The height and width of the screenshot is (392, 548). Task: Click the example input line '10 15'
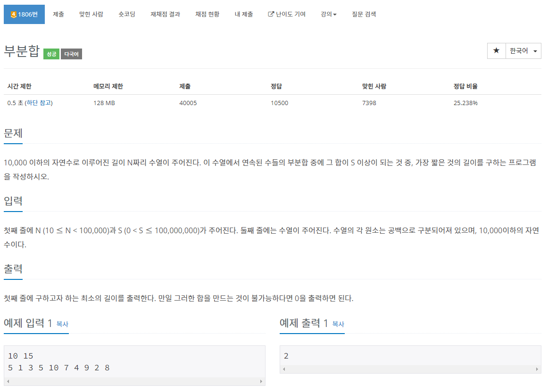tap(21, 356)
